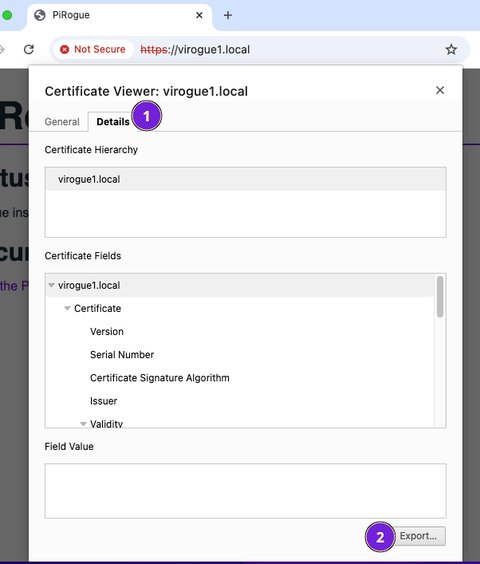Close the Certificate Viewer dialog
Screen dimensions: 480x564
pyautogui.click(x=440, y=90)
